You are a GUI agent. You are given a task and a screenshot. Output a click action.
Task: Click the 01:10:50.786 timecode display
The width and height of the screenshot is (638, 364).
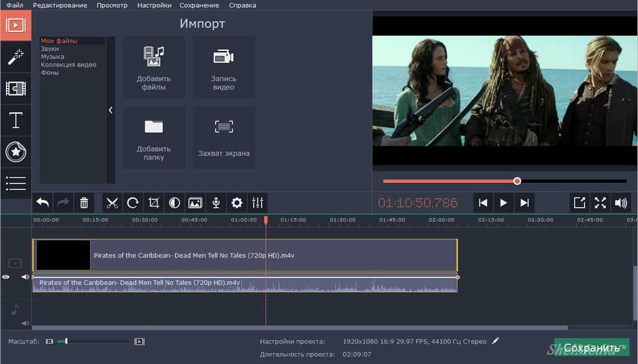pos(418,203)
